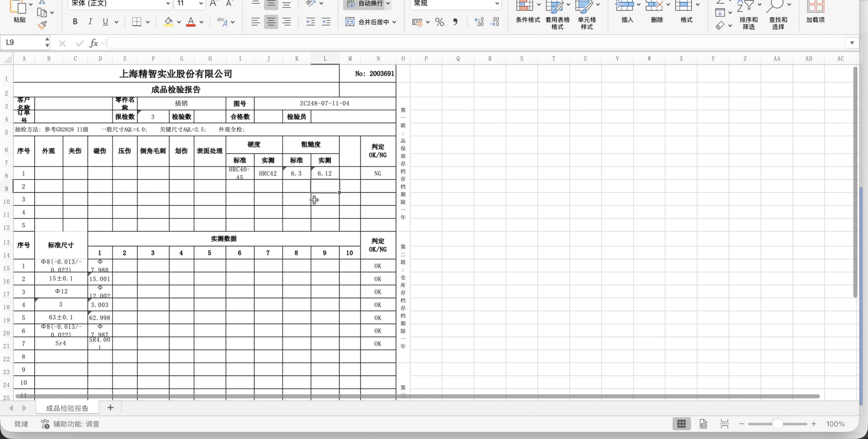Go to next sheet with the right arrow
868x439 pixels.
coord(24,408)
